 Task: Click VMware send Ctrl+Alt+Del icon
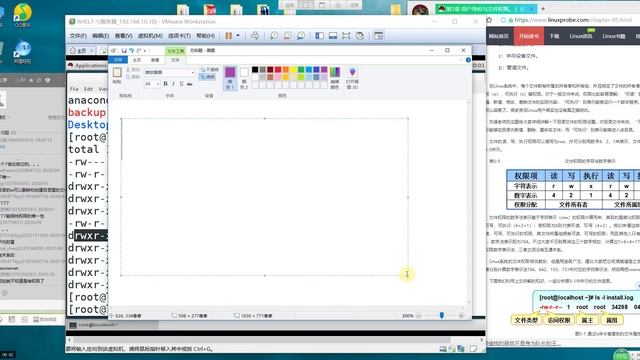point(255,36)
